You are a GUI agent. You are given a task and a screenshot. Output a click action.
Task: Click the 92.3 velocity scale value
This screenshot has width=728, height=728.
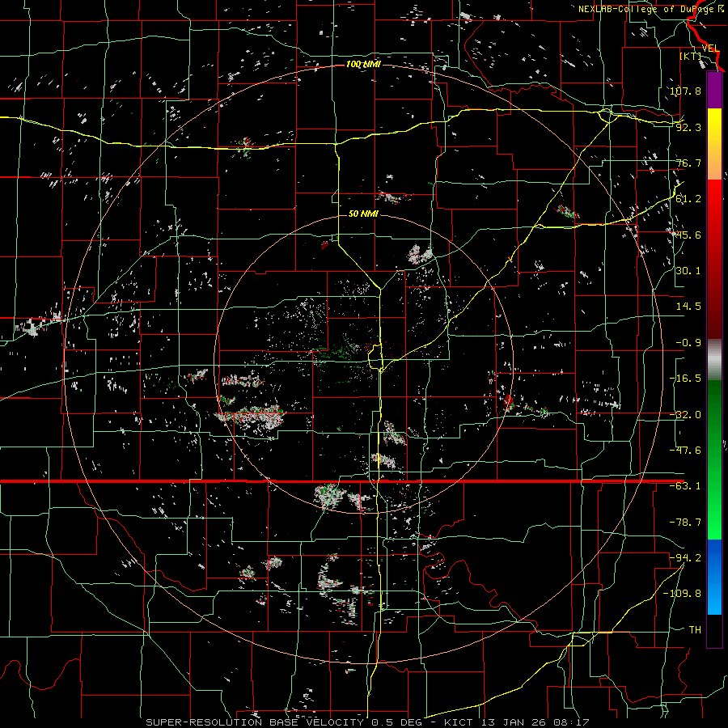click(688, 127)
